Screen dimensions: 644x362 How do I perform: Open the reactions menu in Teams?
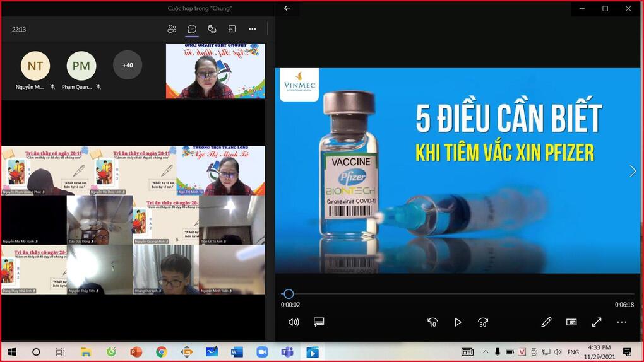[x=212, y=29]
